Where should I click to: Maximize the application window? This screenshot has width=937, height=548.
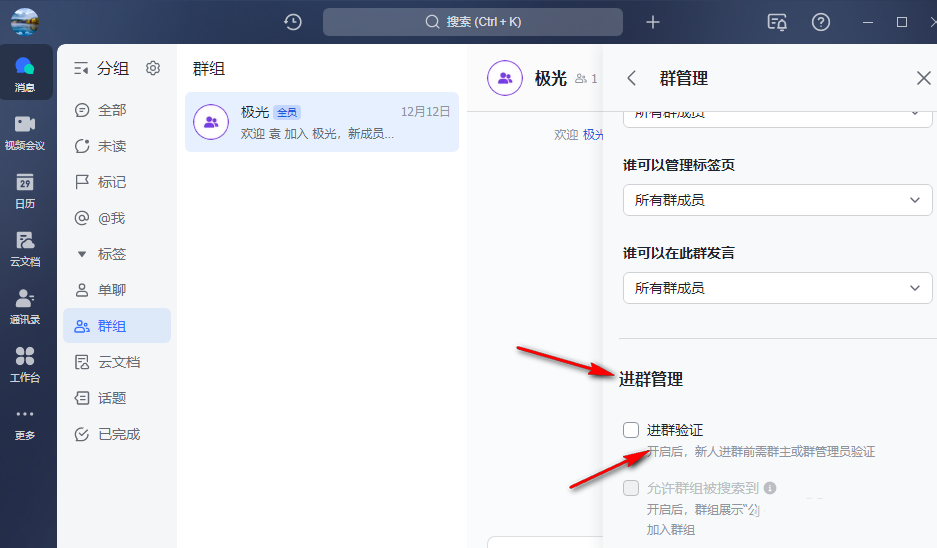(902, 22)
